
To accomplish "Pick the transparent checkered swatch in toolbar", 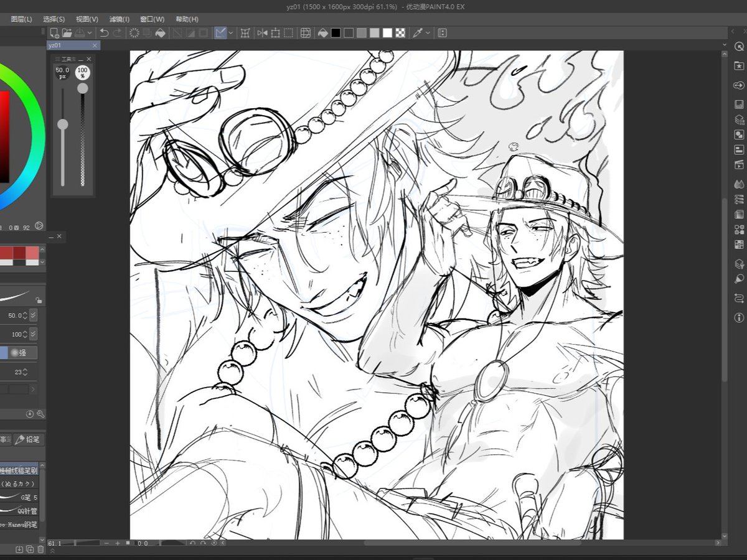I will pyautogui.click(x=400, y=32).
